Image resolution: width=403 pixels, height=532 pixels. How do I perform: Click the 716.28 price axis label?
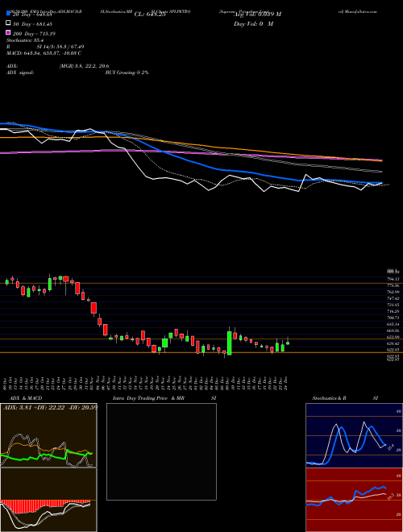393,311
